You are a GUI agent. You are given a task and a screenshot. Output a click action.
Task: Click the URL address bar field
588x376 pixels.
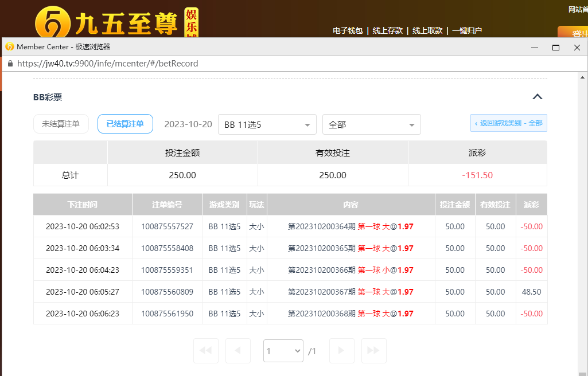(x=287, y=64)
